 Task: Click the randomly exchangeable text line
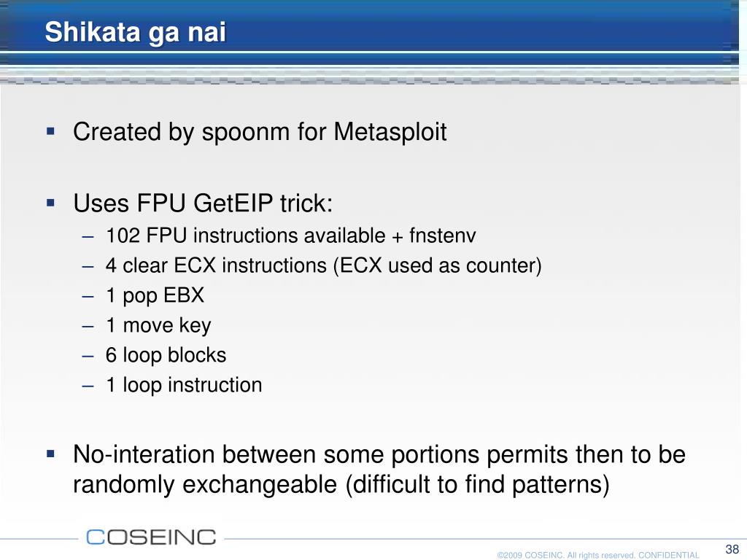[x=341, y=485]
